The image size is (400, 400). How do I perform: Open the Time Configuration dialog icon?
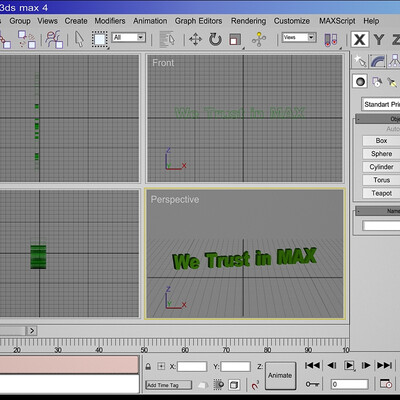386,384
